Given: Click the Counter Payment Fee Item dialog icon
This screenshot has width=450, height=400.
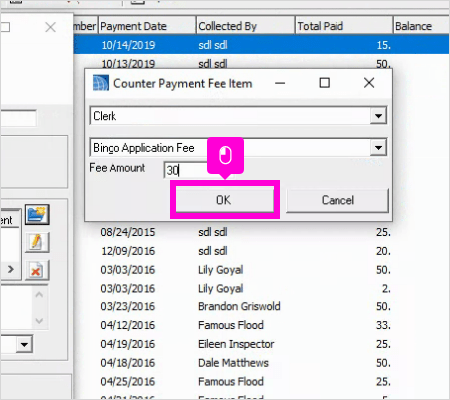Looking at the screenshot, I should coord(100,83).
